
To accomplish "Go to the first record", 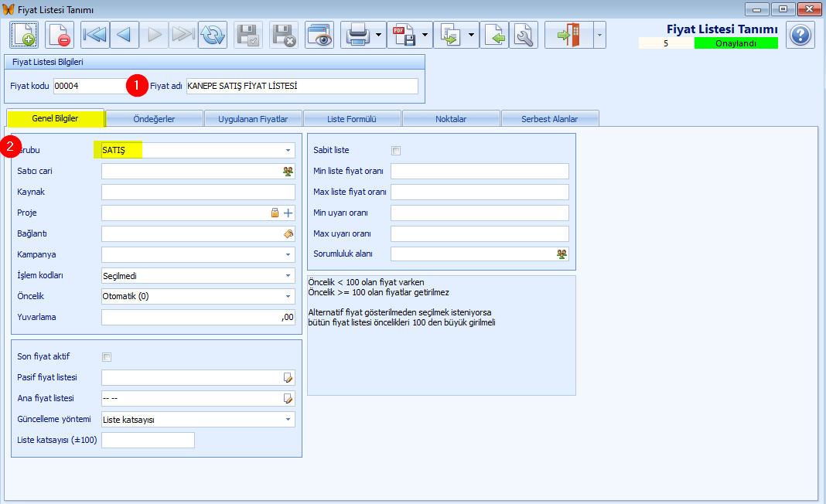I will click(95, 35).
